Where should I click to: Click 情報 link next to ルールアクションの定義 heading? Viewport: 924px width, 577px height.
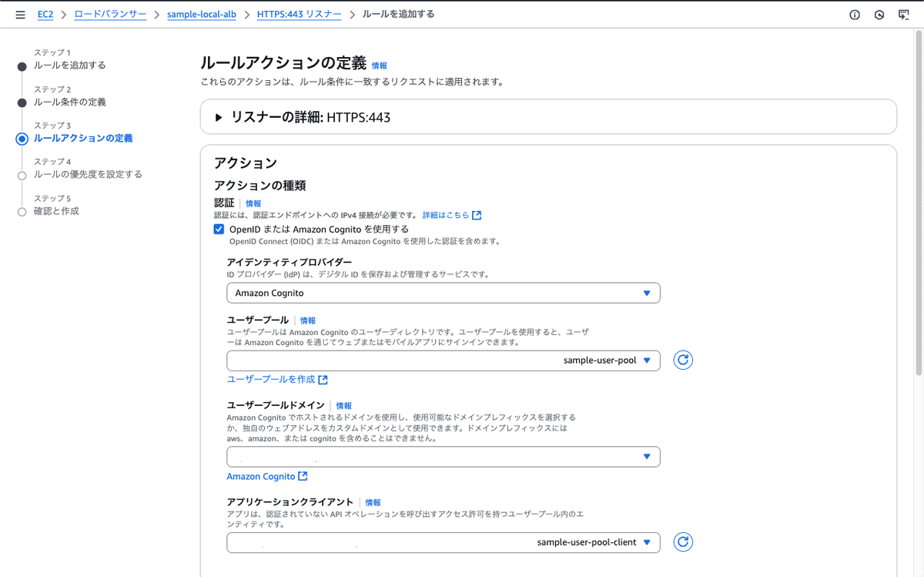coord(380,66)
